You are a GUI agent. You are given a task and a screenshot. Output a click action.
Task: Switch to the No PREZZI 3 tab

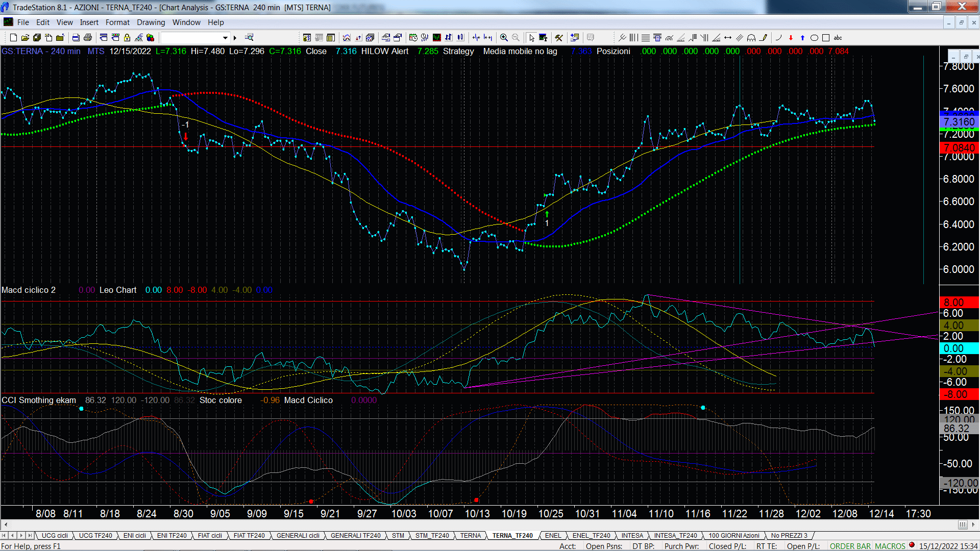coord(789,536)
